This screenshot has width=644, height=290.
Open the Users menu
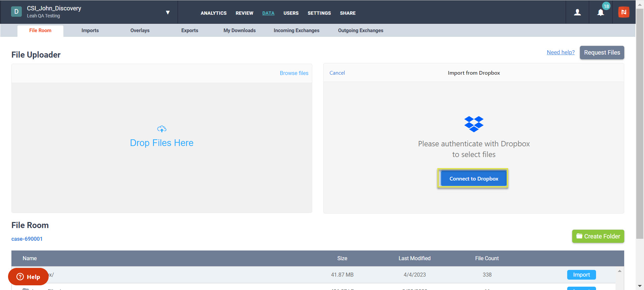[x=291, y=13]
